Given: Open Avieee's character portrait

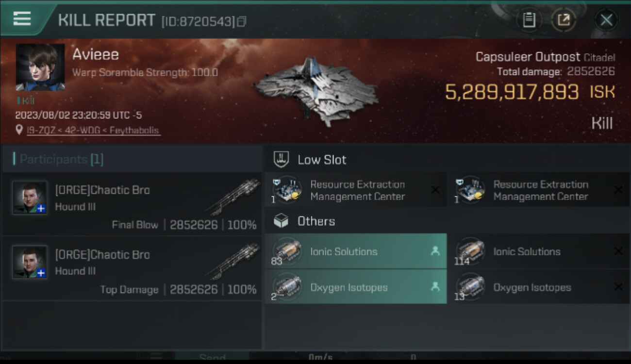Looking at the screenshot, I should pos(40,67).
